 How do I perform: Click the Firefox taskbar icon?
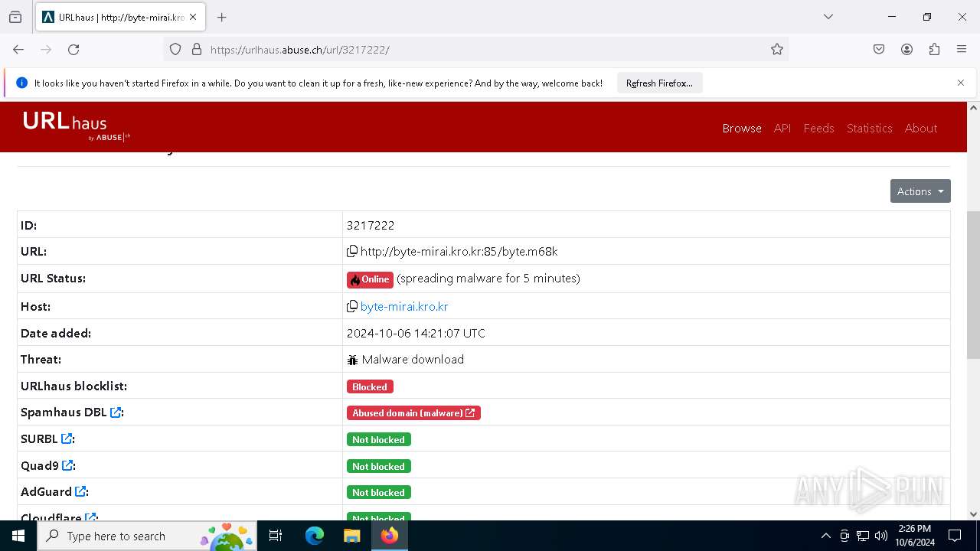390,536
